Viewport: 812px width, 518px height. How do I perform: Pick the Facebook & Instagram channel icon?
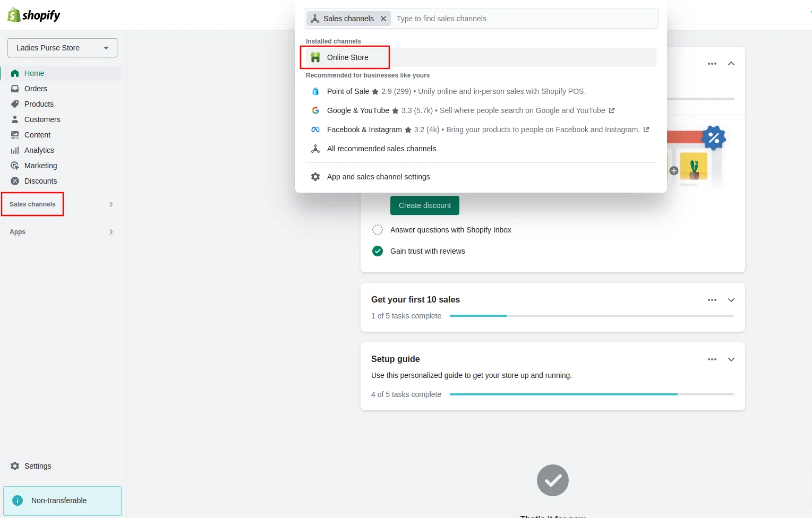(315, 129)
